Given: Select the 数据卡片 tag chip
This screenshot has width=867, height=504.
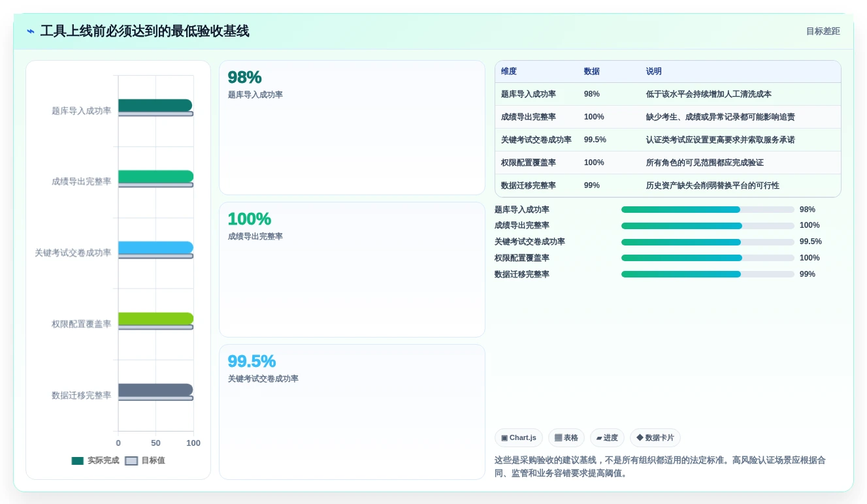Looking at the screenshot, I should tap(655, 438).
